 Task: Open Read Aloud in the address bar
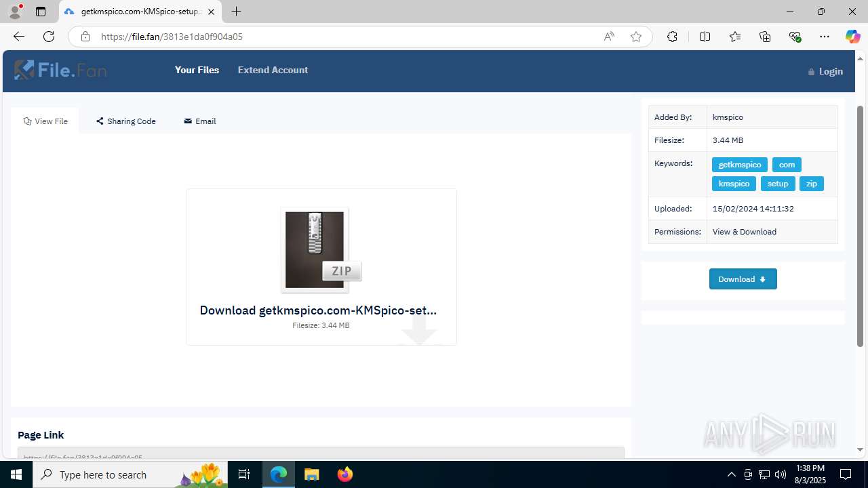[x=609, y=37]
